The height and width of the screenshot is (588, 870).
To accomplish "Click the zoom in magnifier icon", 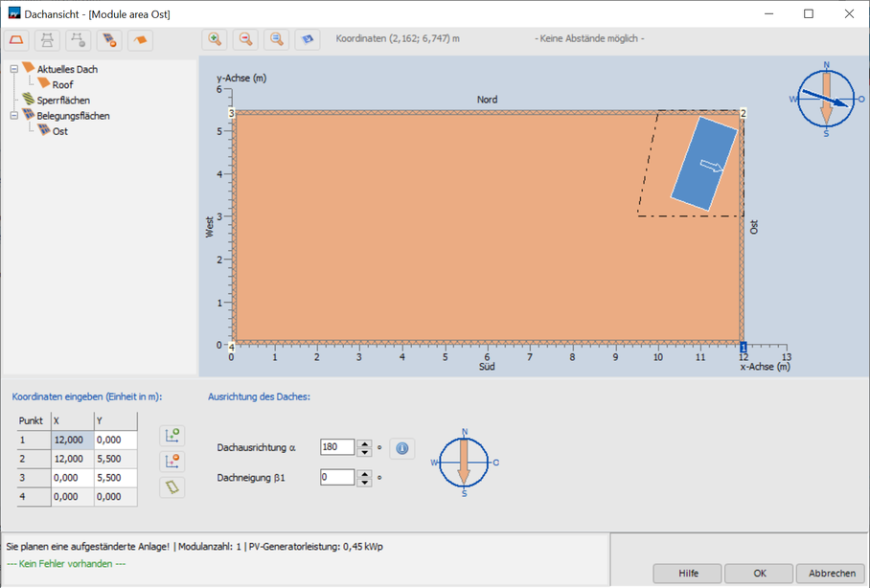I will (215, 39).
